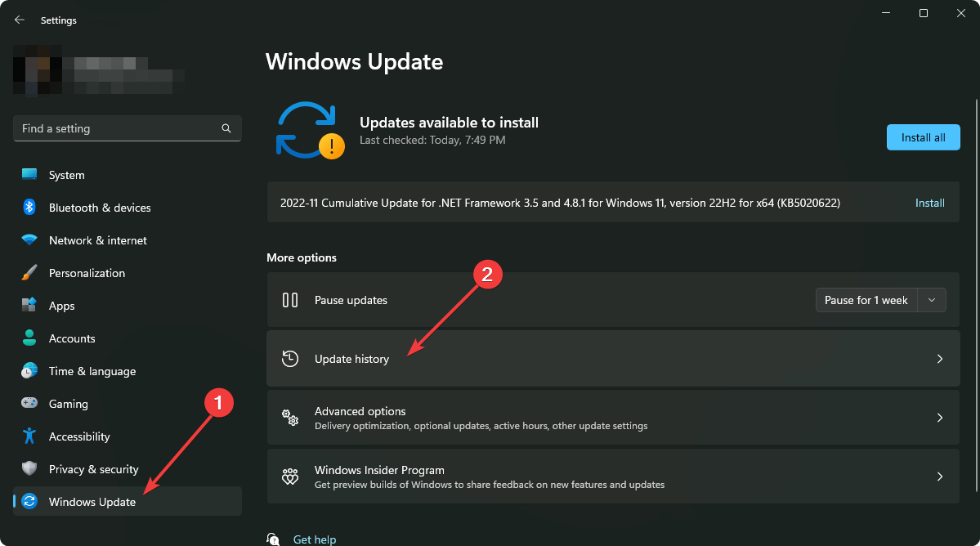Click the Find a setting search box
980x546 pixels.
(x=127, y=128)
